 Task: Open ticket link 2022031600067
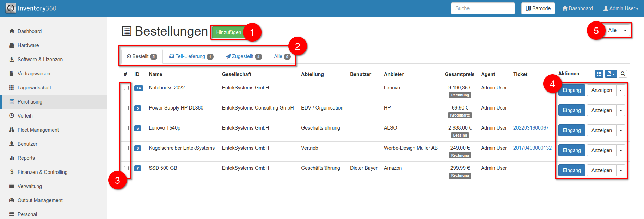point(531,128)
